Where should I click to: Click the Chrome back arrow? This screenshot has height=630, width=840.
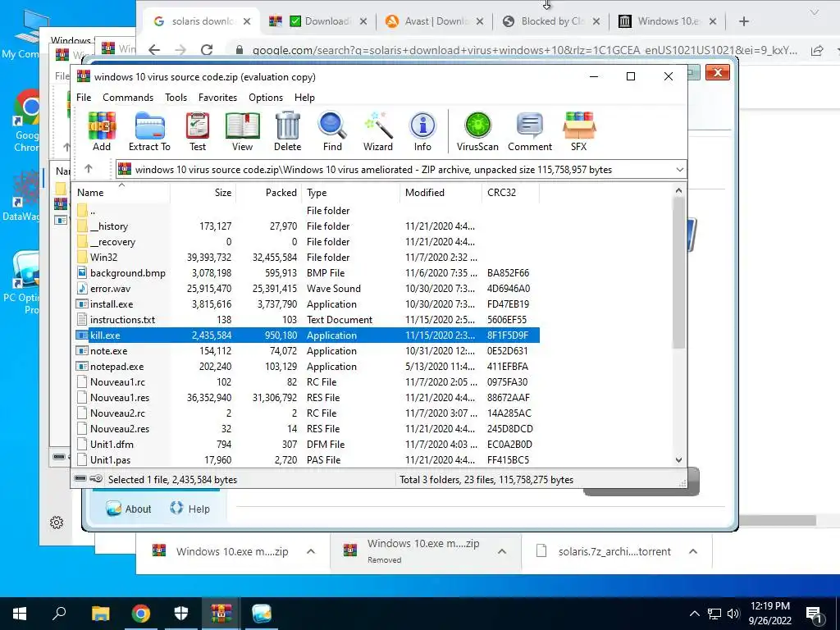click(x=154, y=50)
